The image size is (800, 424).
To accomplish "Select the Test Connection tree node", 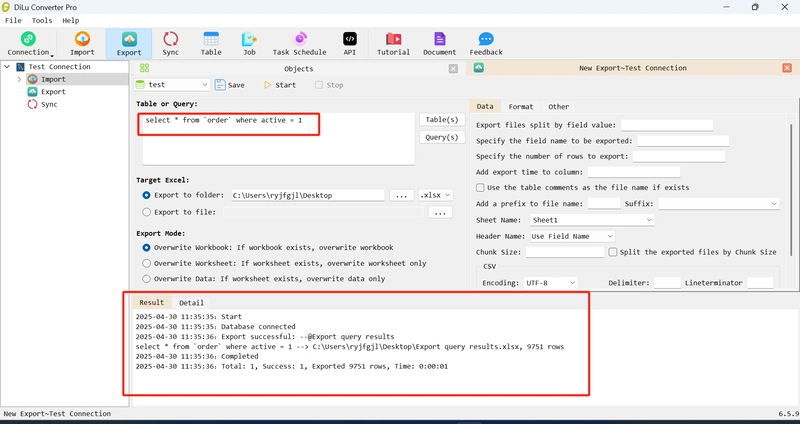I will point(59,67).
